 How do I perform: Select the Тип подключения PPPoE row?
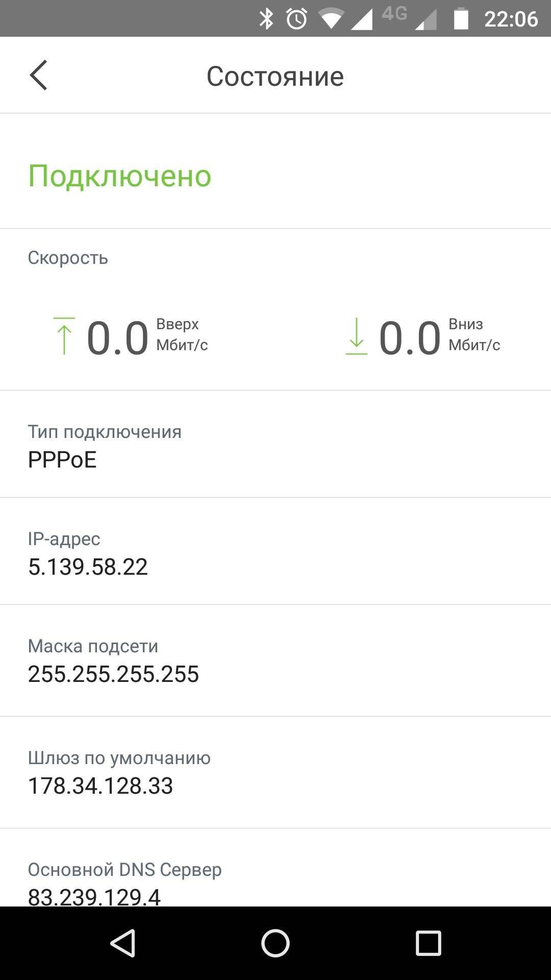[x=275, y=446]
